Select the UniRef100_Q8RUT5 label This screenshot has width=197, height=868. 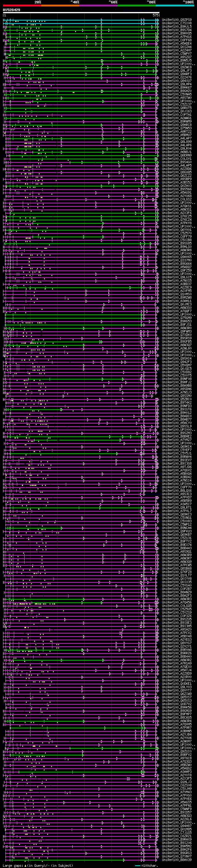click(x=177, y=108)
